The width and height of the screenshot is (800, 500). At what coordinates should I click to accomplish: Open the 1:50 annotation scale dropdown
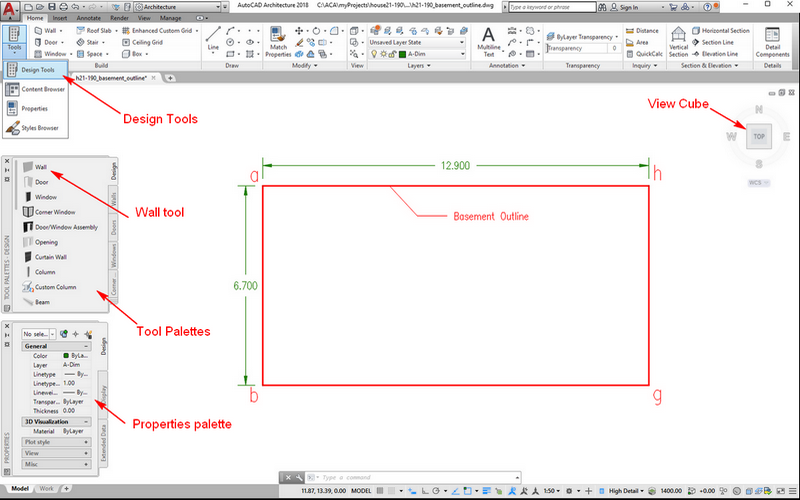click(x=553, y=491)
